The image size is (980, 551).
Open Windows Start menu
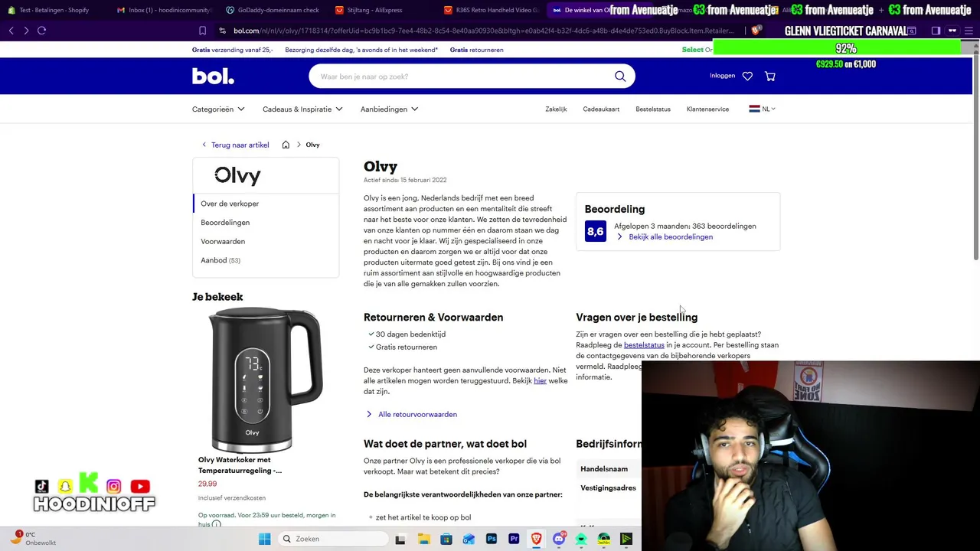(x=264, y=539)
